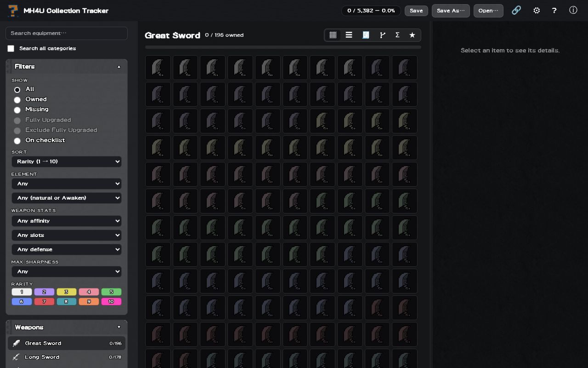
Task: Open the sigma totals view
Action: 397,35
